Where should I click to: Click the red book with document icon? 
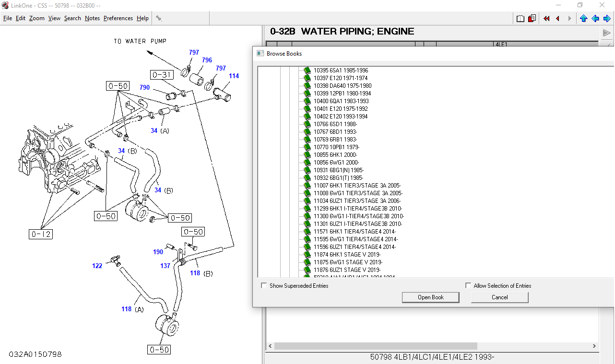(x=532, y=19)
